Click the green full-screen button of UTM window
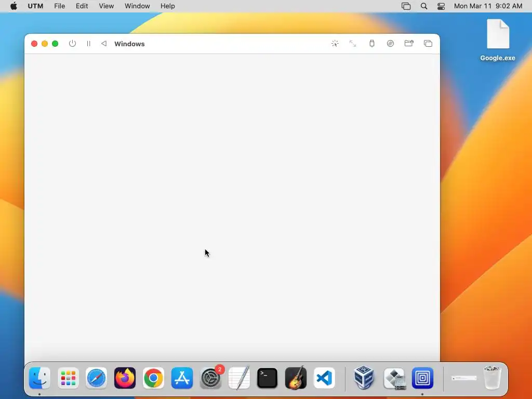Screen dimensions: 532x399 (x=55, y=44)
